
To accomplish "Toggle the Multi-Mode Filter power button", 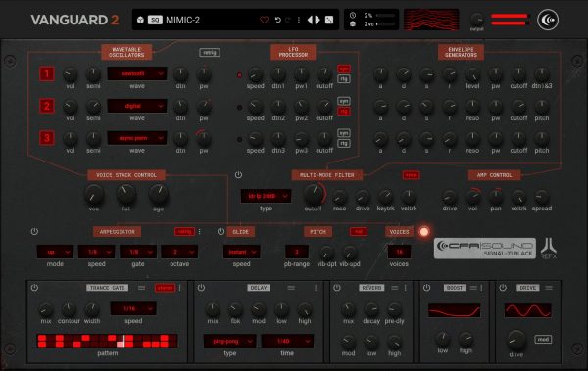I will pos(238,175).
